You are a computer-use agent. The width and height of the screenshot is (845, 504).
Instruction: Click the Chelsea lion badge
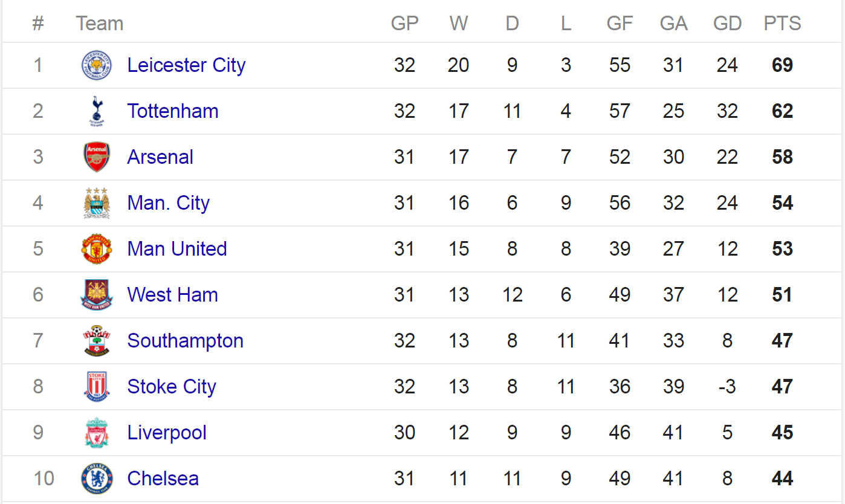coord(97,479)
